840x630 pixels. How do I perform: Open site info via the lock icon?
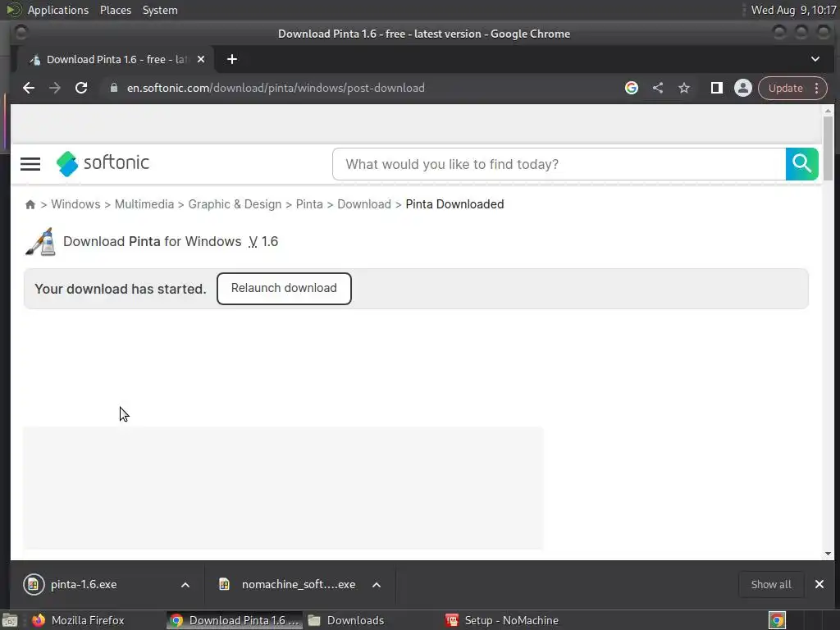click(x=113, y=88)
